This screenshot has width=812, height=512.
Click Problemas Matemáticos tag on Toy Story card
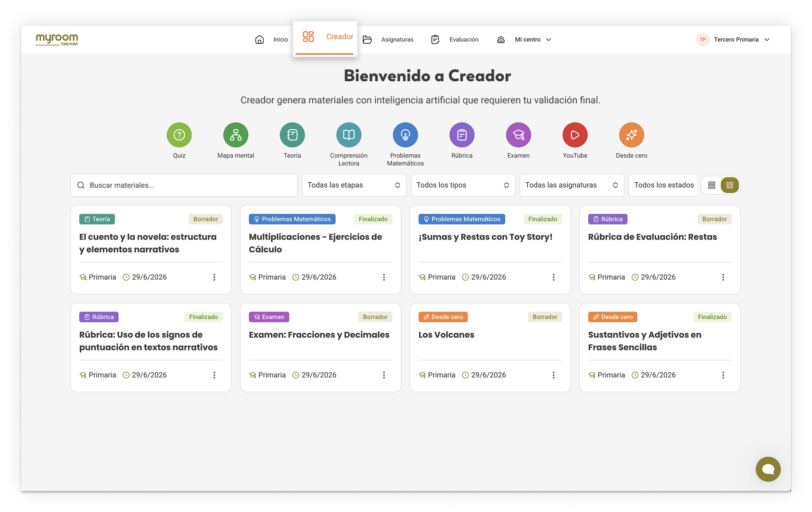pos(462,219)
